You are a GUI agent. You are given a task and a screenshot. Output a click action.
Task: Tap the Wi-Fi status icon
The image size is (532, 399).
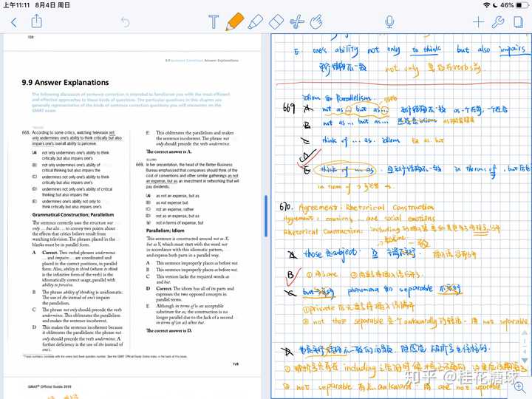486,5
